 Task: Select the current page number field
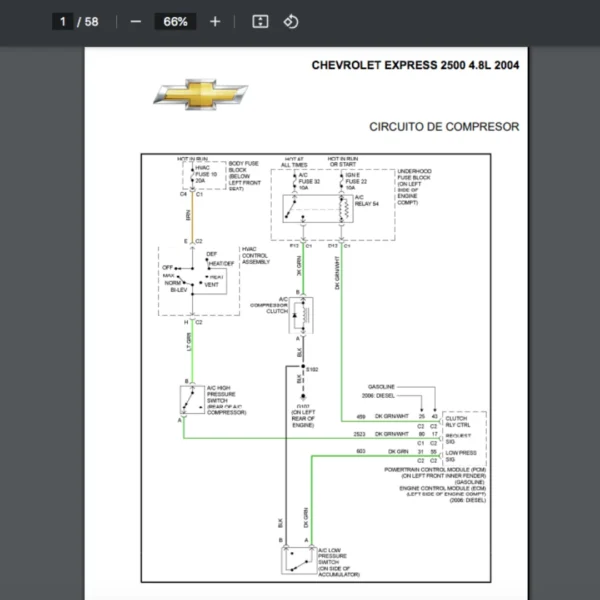pos(62,21)
